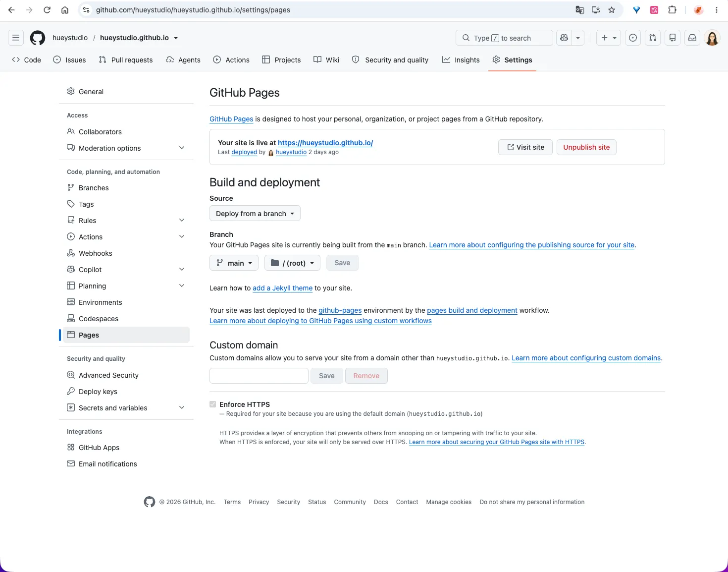Reload the page in the browser
The height and width of the screenshot is (572, 728).
click(47, 10)
